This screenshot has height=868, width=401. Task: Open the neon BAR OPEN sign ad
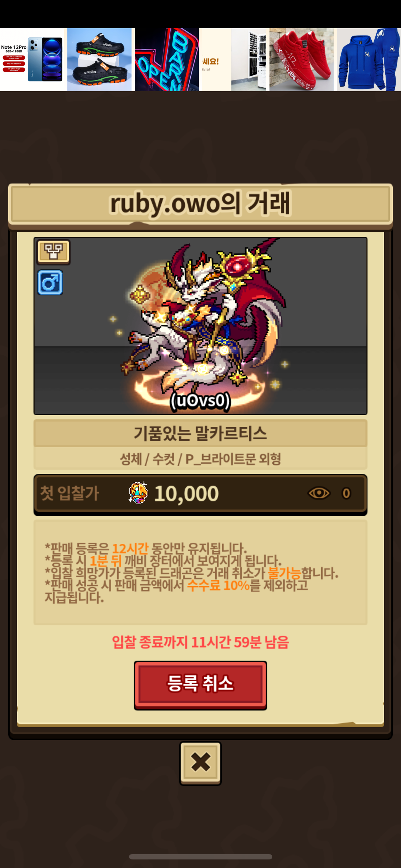[x=167, y=60]
